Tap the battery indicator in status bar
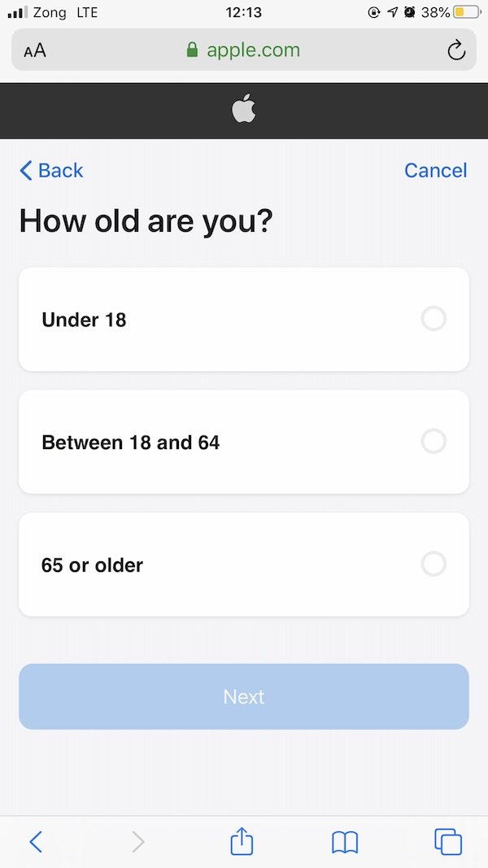The image size is (488, 868). 467,12
